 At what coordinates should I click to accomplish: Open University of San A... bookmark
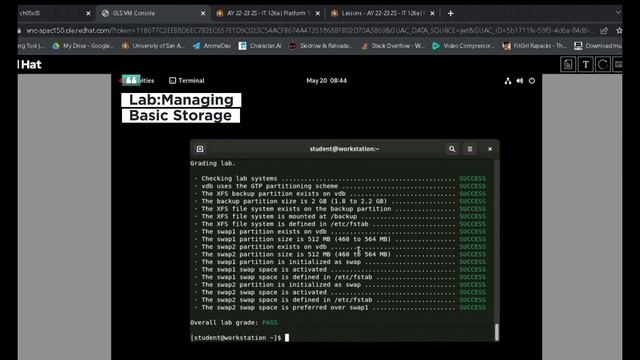[x=153, y=46]
